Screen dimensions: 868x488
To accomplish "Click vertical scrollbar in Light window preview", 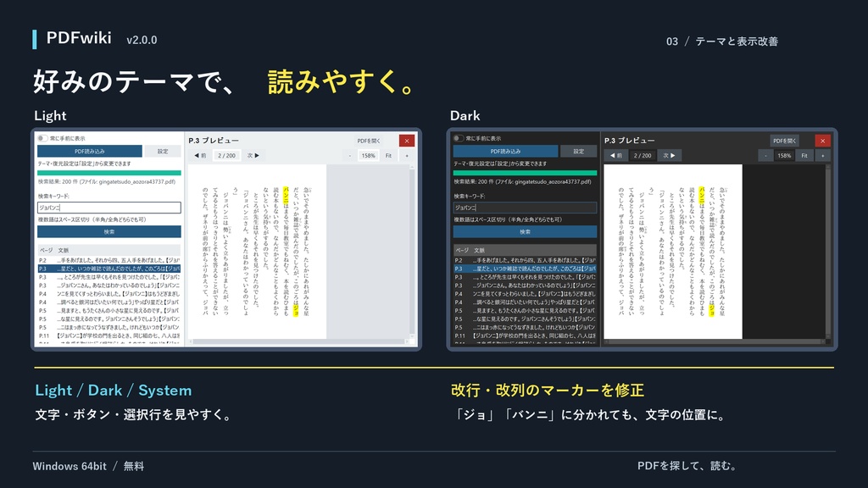I will tap(412, 252).
